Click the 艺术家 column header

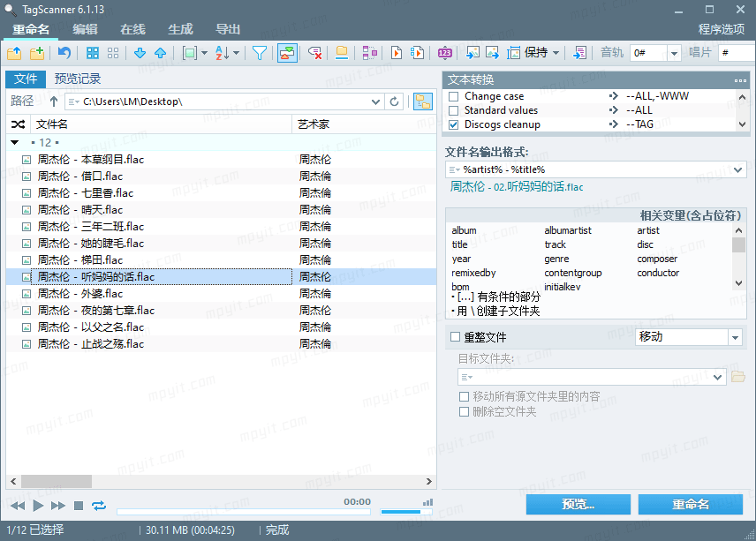tap(364, 124)
